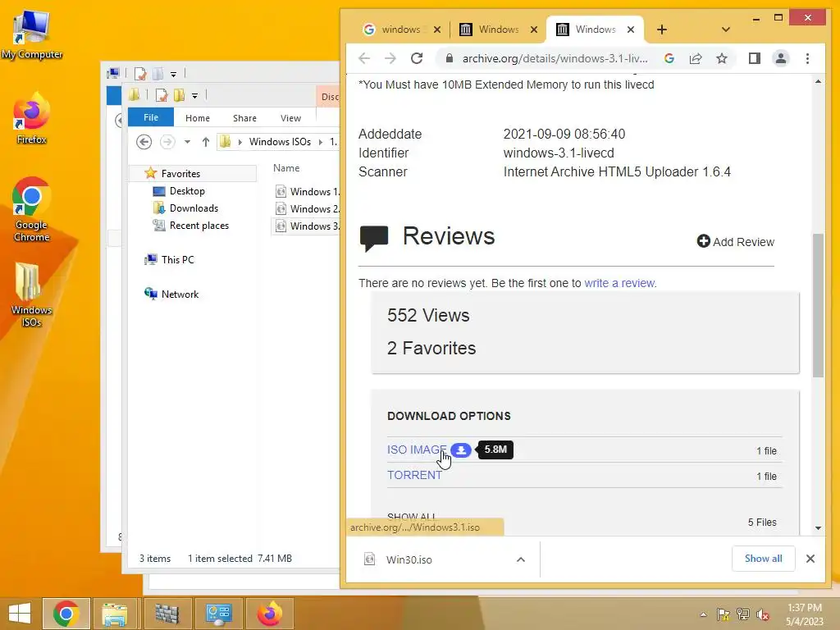The height and width of the screenshot is (630, 840).
Task: Expand Win30.iso download options chevron
Action: pos(521,559)
